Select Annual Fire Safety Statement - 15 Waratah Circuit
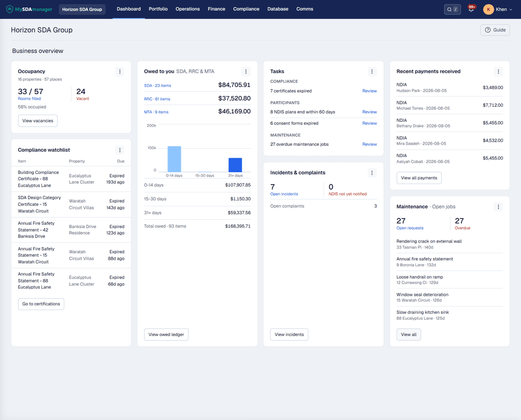The height and width of the screenshot is (420, 521). click(71, 256)
